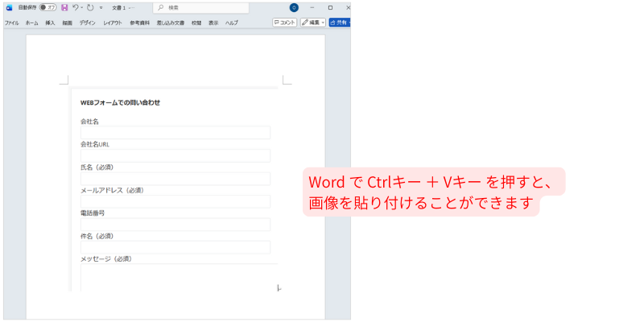Switch to the 表示 tab
This screenshot has height=322, width=644.
(x=213, y=23)
